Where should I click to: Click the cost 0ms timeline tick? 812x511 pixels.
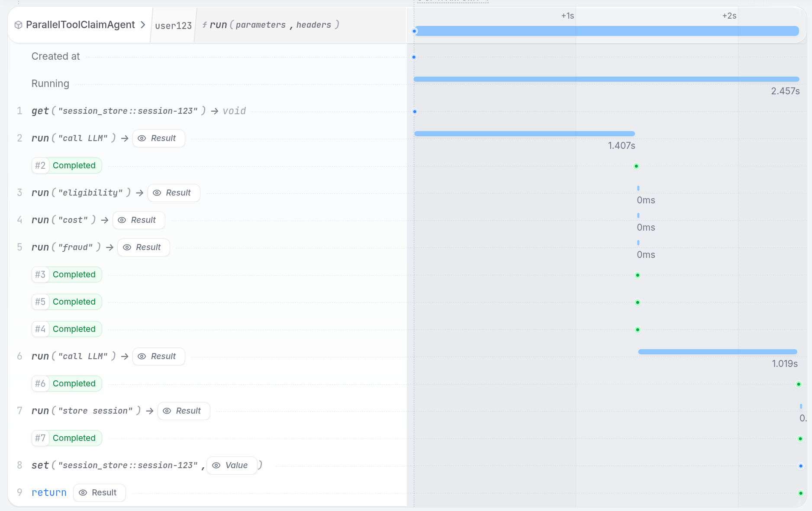pyautogui.click(x=638, y=215)
